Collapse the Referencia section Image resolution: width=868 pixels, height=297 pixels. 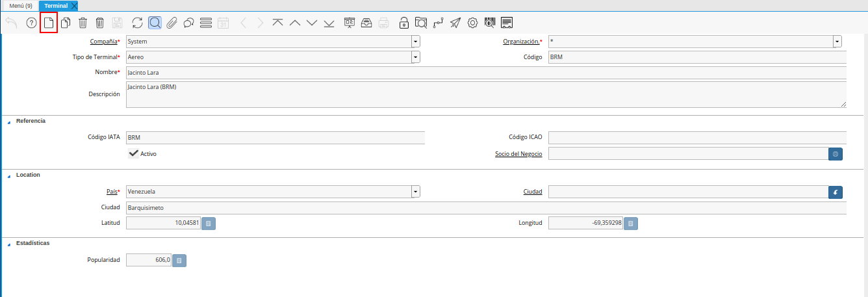click(9, 122)
